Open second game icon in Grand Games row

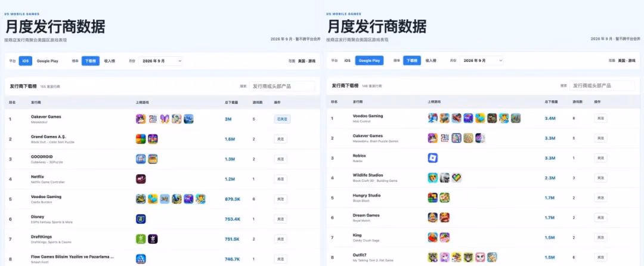153,139
